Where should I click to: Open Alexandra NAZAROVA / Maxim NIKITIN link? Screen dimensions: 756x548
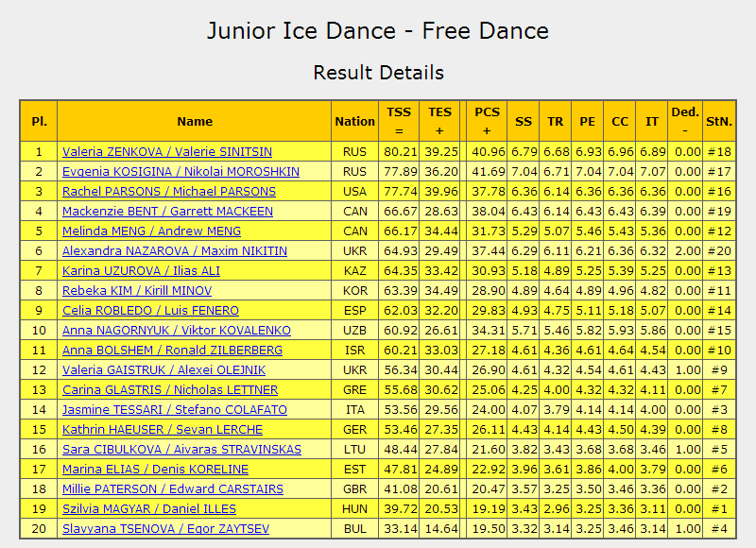click(x=175, y=250)
